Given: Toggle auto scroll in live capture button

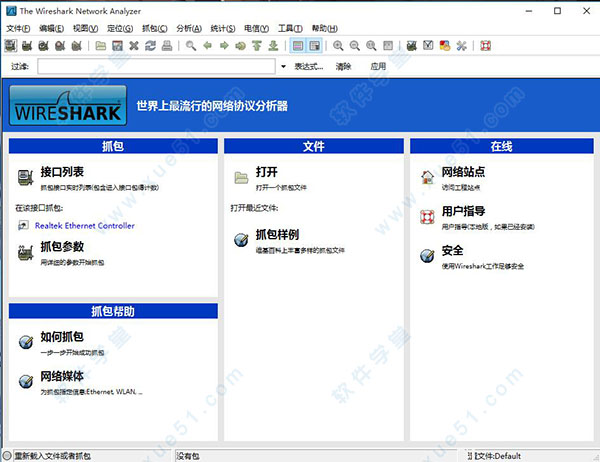Looking at the screenshot, I should click(x=314, y=46).
